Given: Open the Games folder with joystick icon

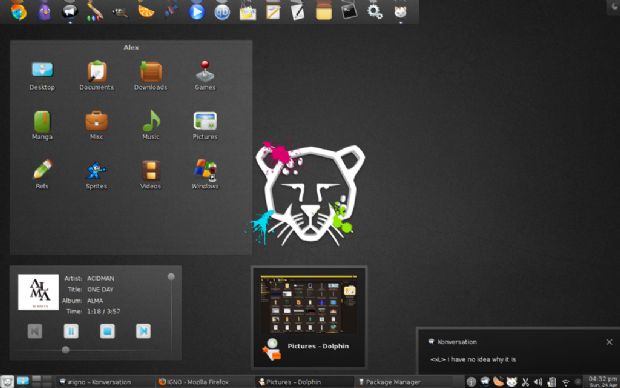Looking at the screenshot, I should coord(205,76).
